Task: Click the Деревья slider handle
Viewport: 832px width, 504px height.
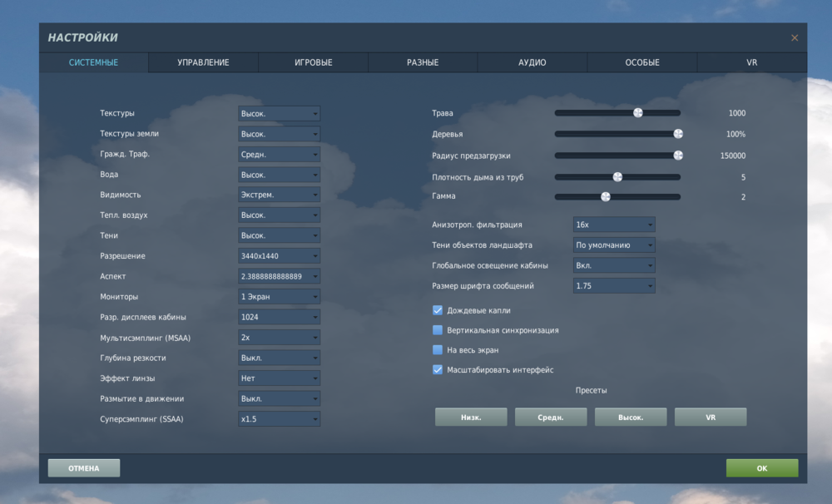Action: point(677,134)
